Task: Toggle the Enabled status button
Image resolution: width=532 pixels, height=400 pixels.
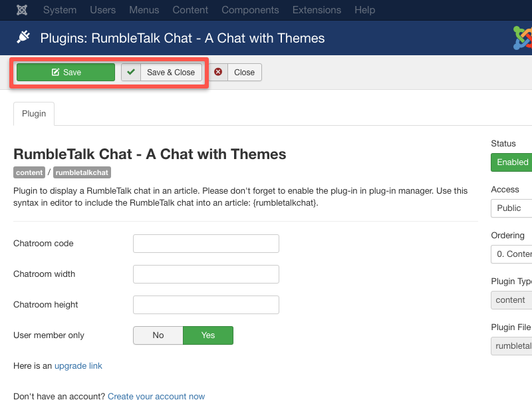Action: [512, 162]
